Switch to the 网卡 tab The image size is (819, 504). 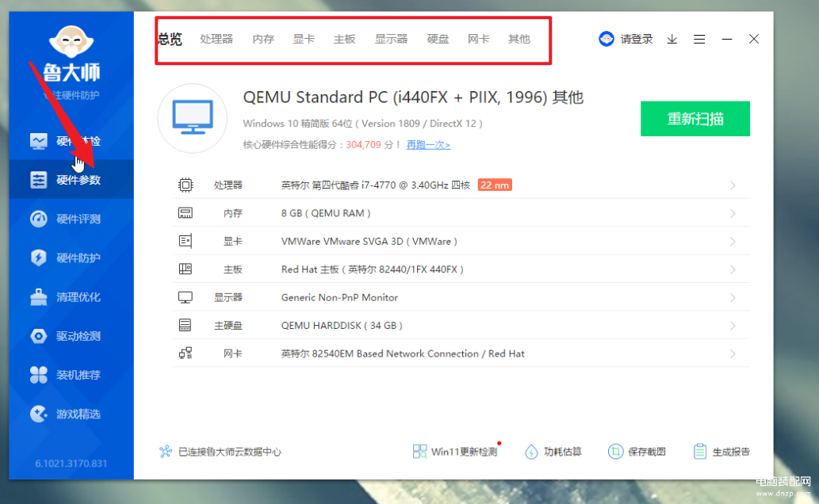tap(478, 39)
